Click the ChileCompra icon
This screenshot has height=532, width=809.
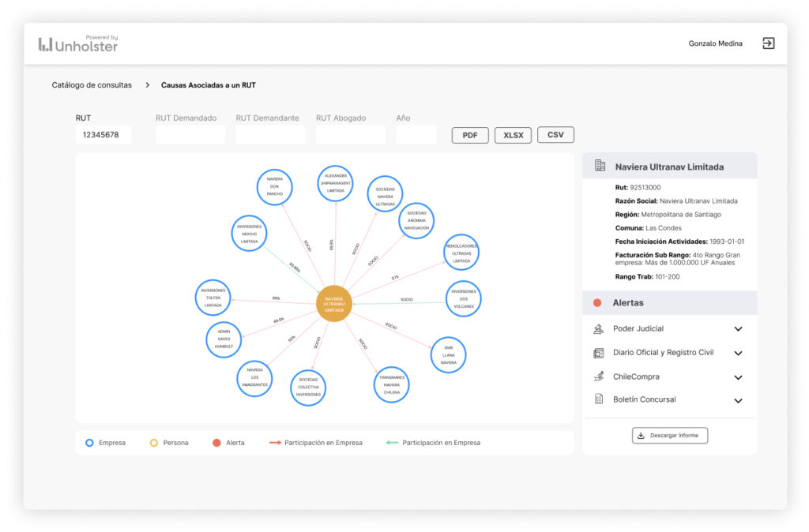[x=598, y=377]
